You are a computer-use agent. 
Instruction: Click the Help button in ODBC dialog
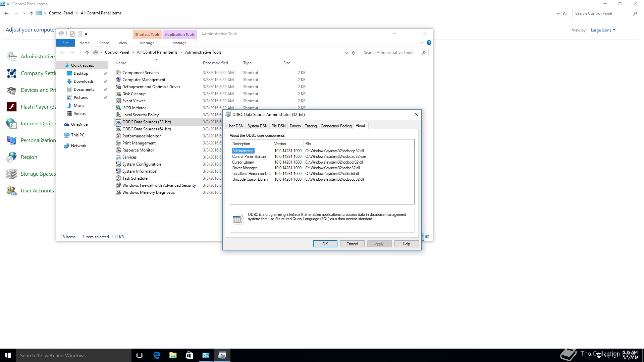click(406, 244)
